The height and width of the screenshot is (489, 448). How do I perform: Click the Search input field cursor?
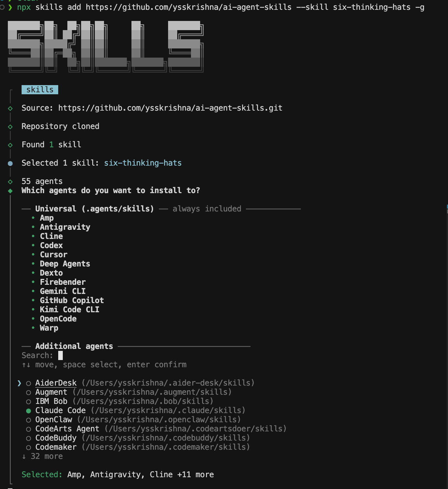click(x=60, y=355)
